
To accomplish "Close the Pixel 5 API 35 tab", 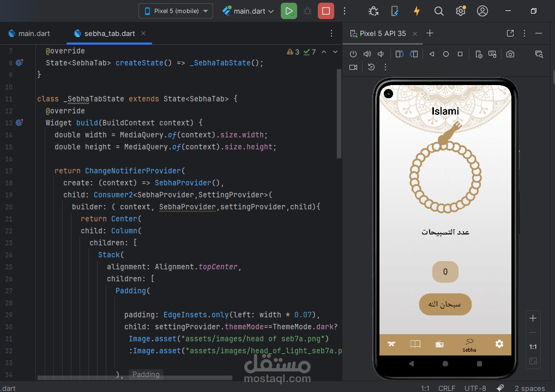I will 415,34.
